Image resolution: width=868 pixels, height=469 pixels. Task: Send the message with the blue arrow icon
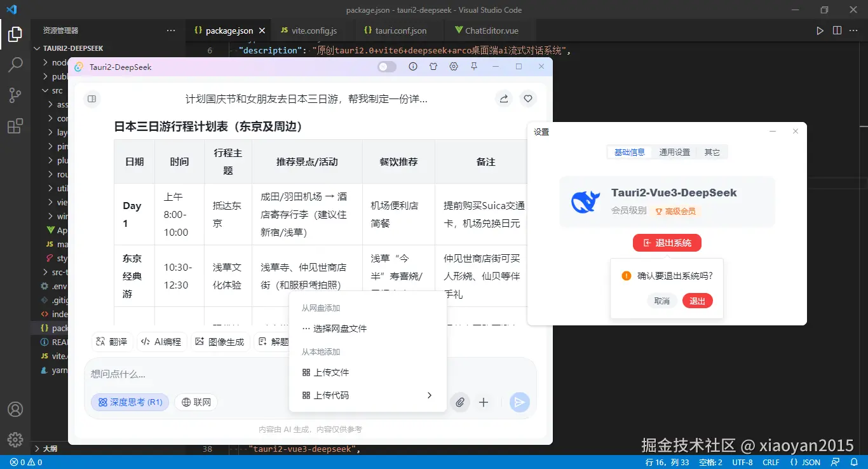pos(519,402)
